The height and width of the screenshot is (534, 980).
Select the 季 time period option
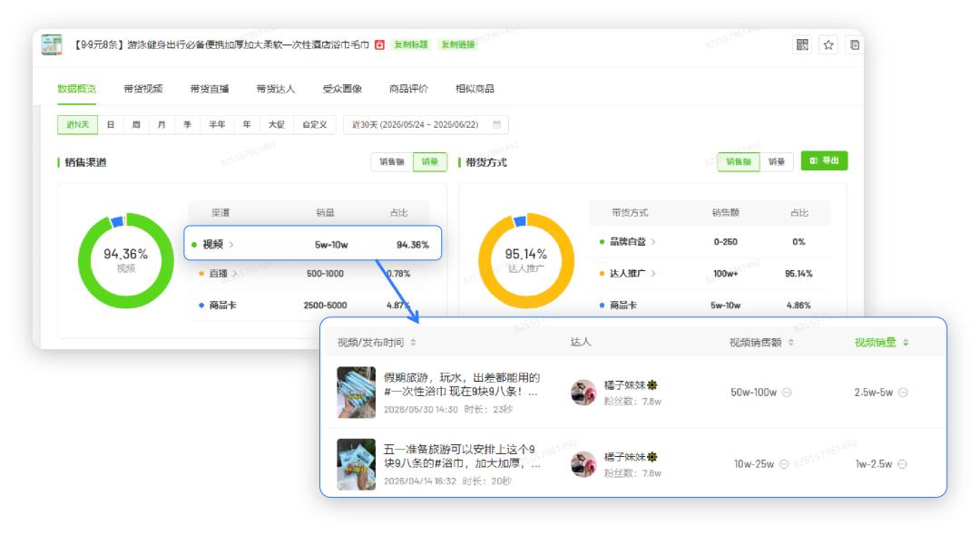(x=188, y=124)
